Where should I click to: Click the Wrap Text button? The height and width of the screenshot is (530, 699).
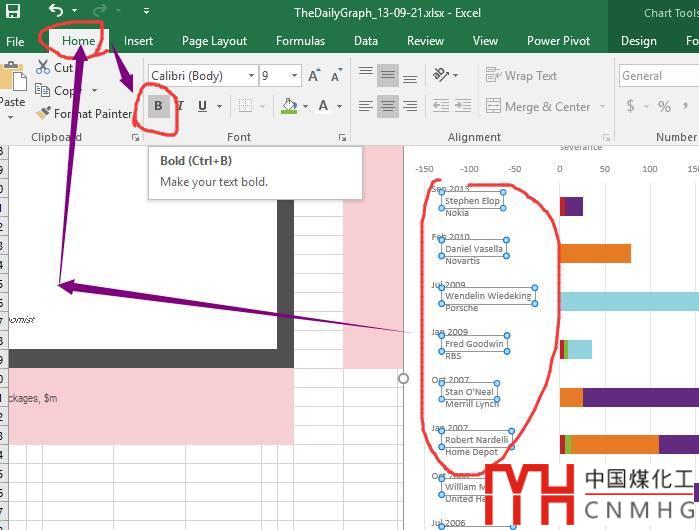pyautogui.click(x=521, y=75)
